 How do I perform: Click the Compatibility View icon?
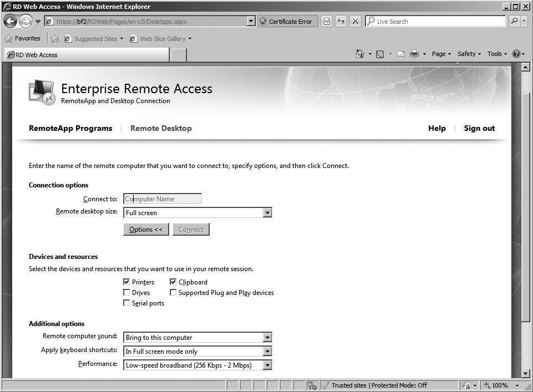coord(327,22)
